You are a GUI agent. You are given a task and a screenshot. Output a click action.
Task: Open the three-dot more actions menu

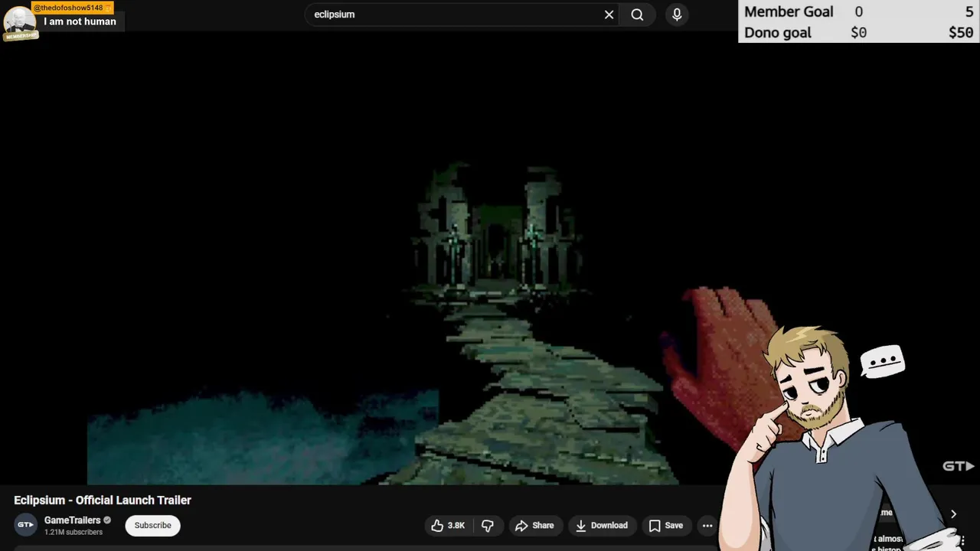(707, 526)
